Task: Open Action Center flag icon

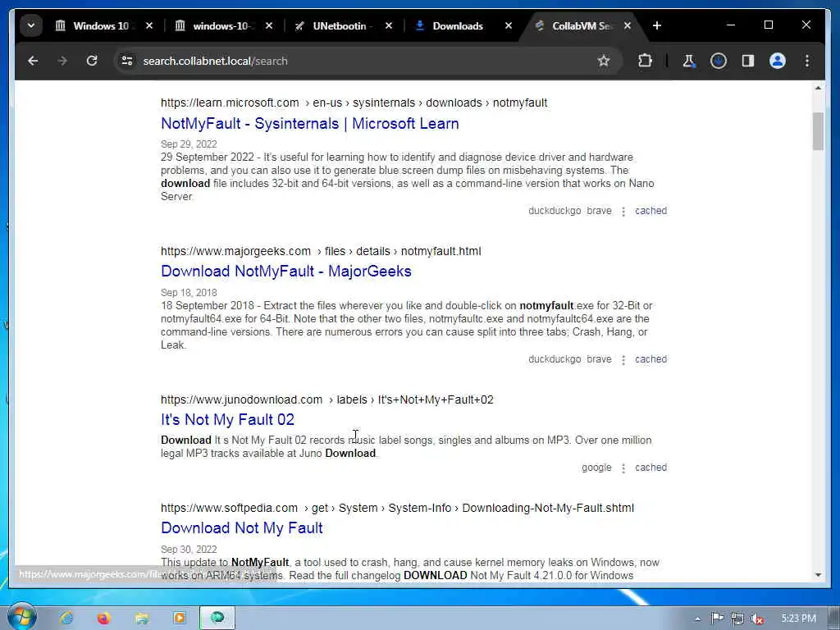Action: pos(717,619)
